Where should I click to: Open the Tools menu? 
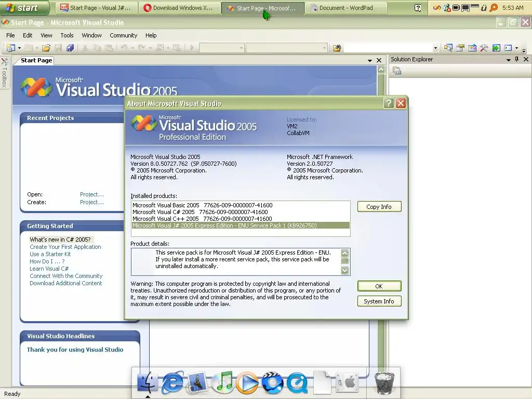tap(67, 35)
